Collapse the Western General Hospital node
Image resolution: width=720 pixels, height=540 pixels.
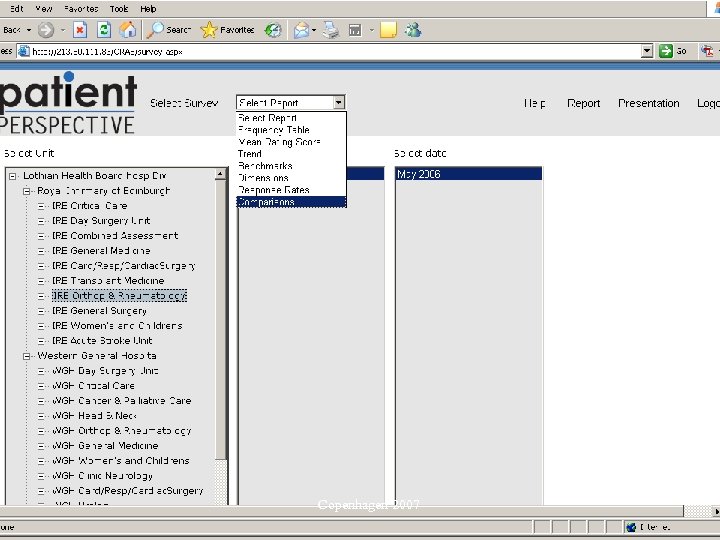click(28, 356)
